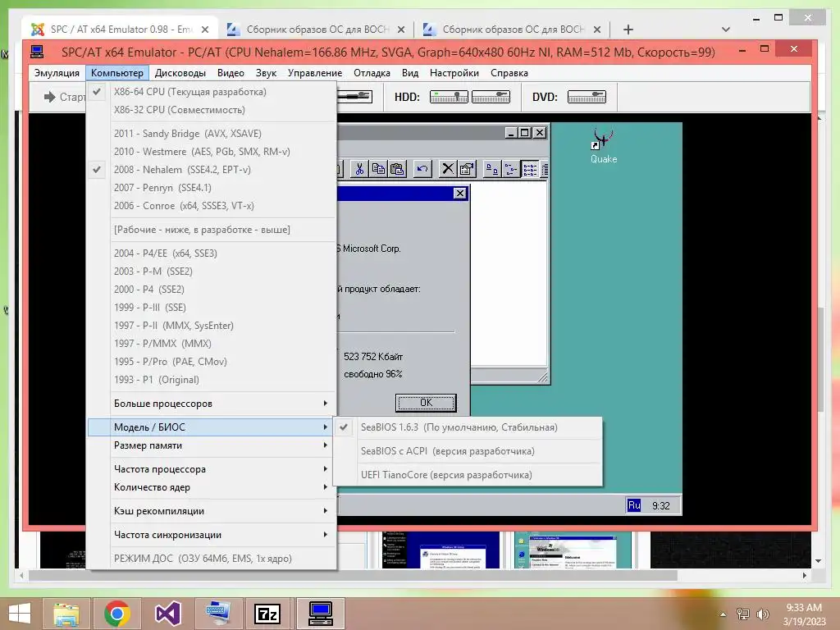
Task: Open the Эмуляция menu
Action: click(57, 73)
